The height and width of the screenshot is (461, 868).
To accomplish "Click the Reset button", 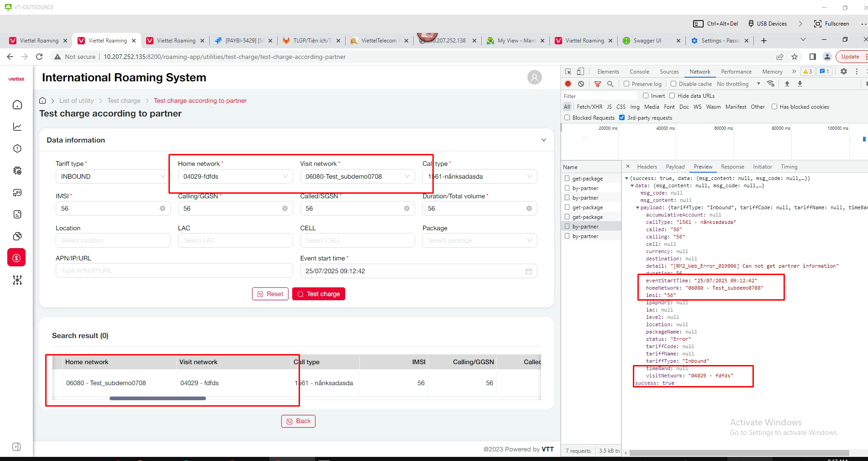I will point(270,294).
